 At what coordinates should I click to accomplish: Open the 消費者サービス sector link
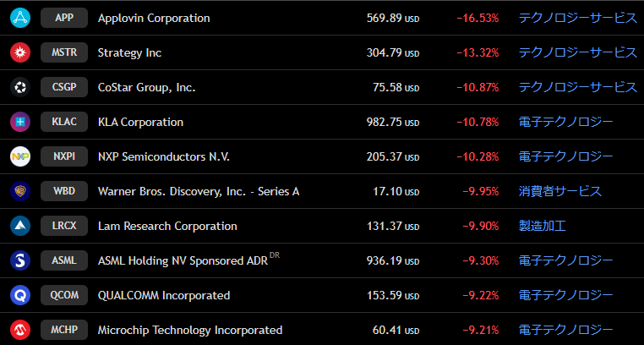(x=559, y=191)
